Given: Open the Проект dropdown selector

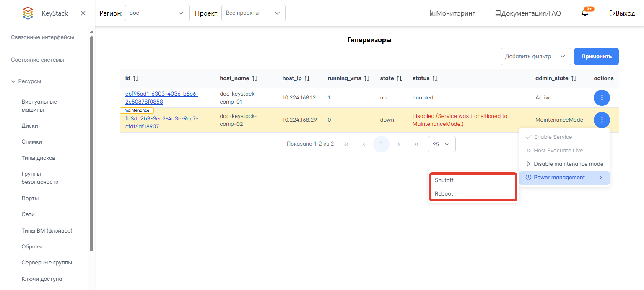Looking at the screenshot, I should pyautogui.click(x=253, y=13).
